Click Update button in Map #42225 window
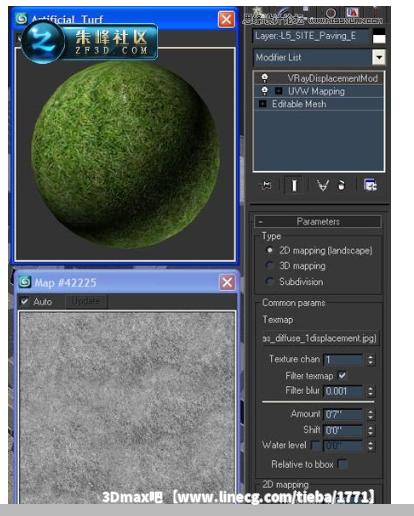 [x=86, y=301]
